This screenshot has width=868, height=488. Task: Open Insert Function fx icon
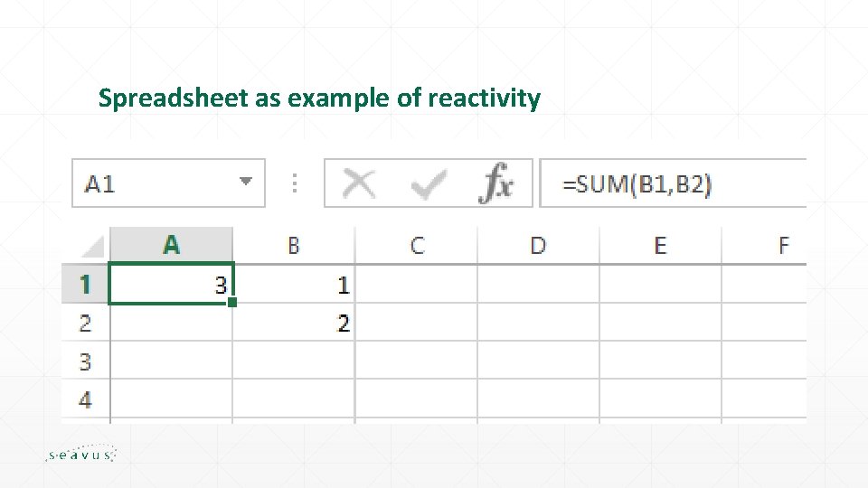[x=495, y=183]
